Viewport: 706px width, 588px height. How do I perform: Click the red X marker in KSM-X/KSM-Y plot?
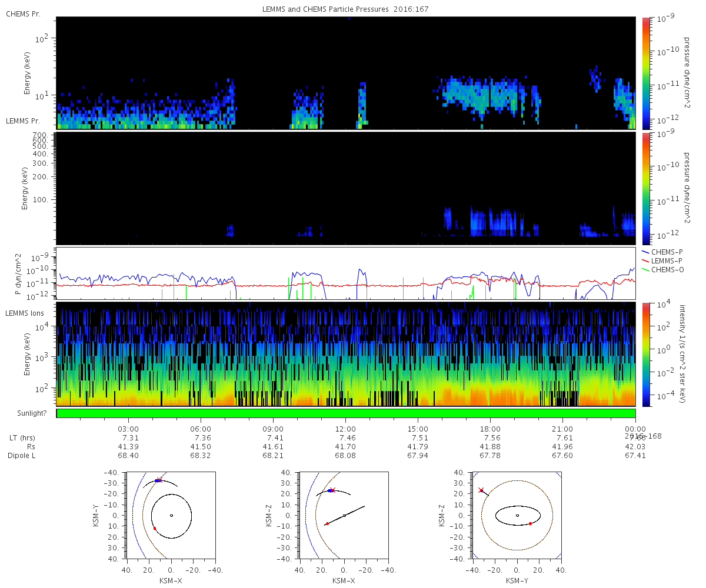click(160, 480)
